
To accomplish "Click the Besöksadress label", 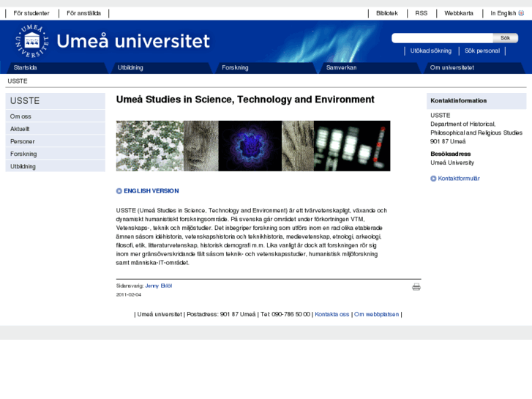I will coord(450,154).
